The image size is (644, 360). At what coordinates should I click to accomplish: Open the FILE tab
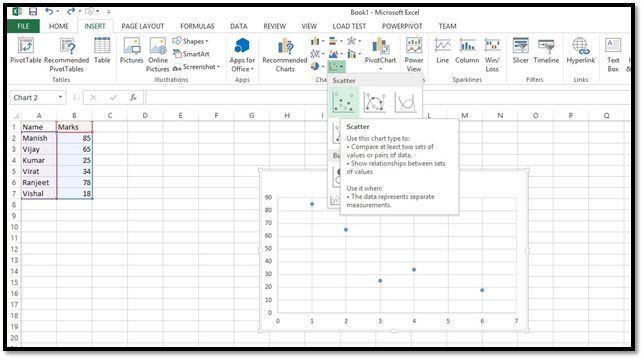[x=23, y=26]
